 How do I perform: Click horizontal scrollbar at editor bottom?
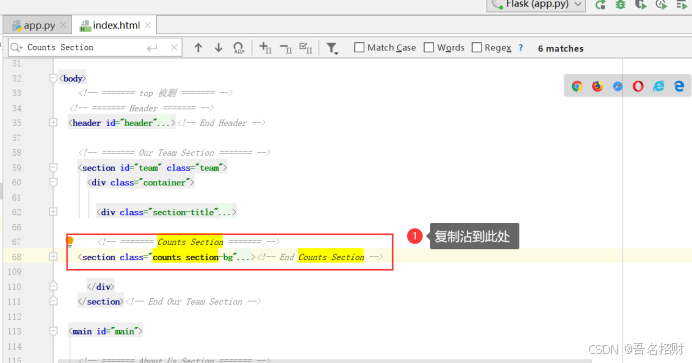tap(324, 361)
